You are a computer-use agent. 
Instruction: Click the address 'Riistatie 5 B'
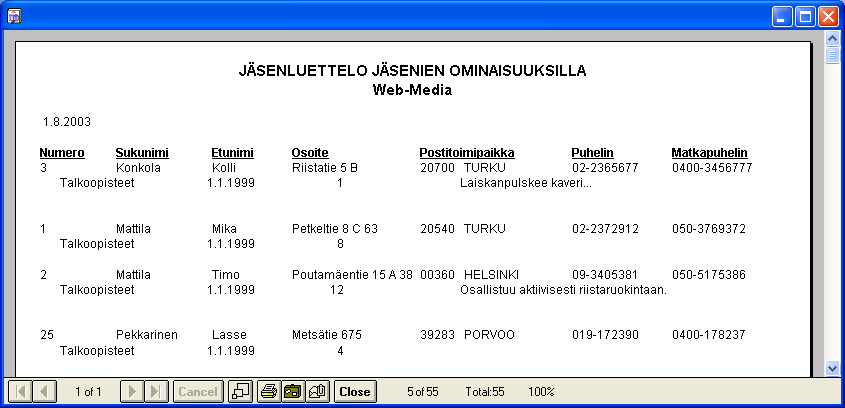(x=325, y=168)
